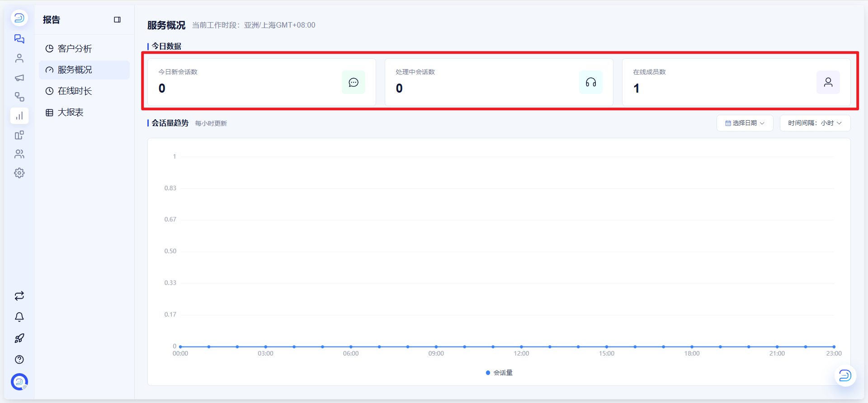Select the 在线时长 menu item
This screenshot has width=868, height=403.
84,91
